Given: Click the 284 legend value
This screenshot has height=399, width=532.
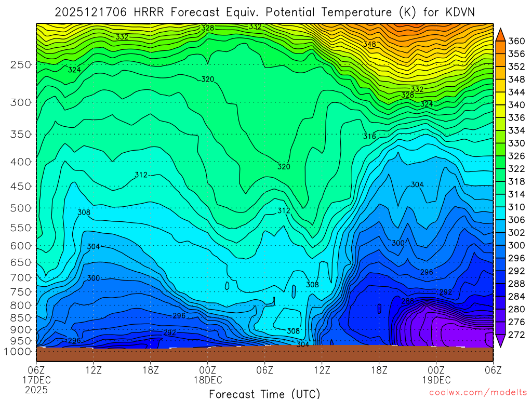Looking at the screenshot, I should point(516,297).
